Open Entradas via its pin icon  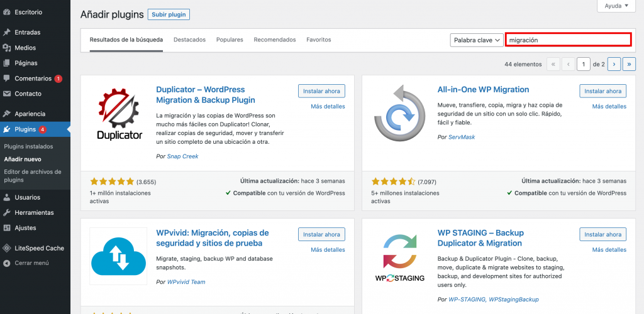coord(7,32)
